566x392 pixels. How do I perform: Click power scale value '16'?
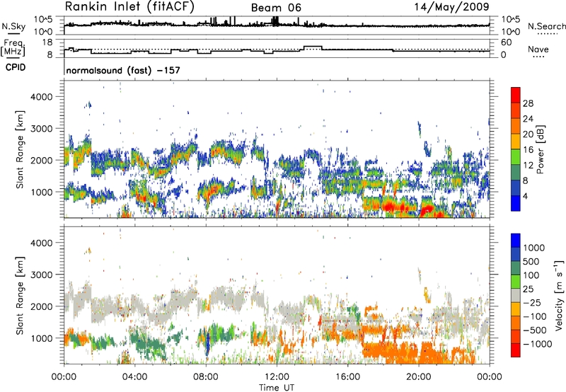coord(528,150)
